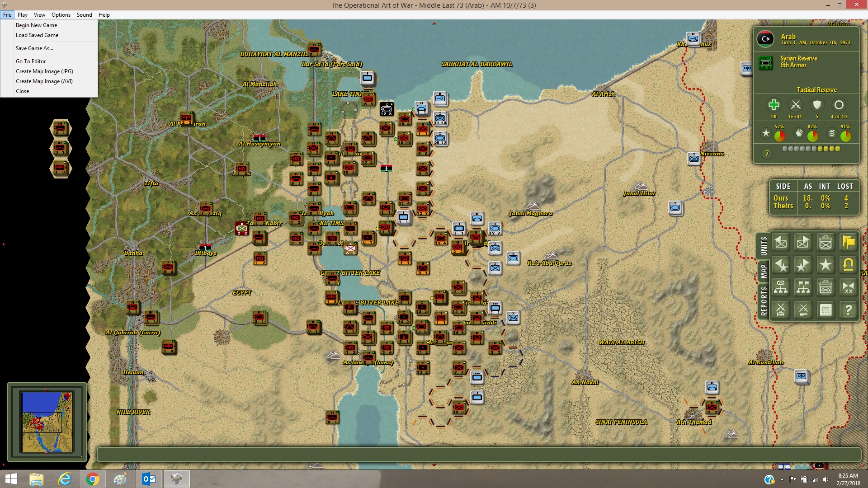Click next formation star-arrow icon
Viewport: 868px width, 488px height.
tap(803, 265)
